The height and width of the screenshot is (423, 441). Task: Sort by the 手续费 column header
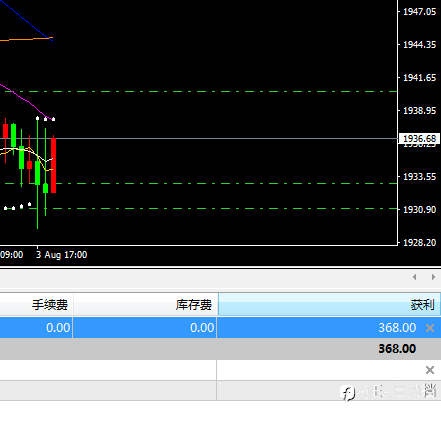click(36, 304)
